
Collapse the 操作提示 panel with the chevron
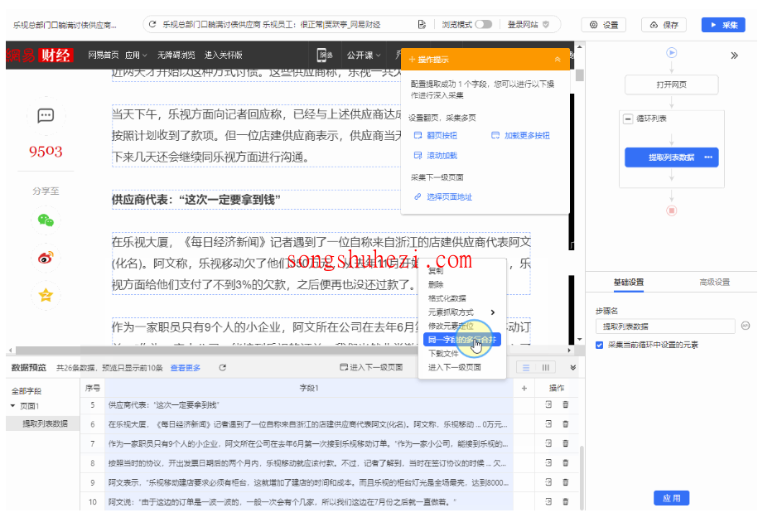[x=558, y=59]
